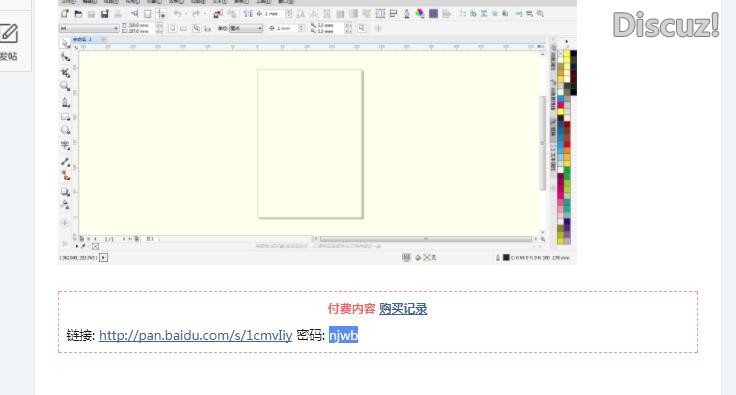The width and height of the screenshot is (736, 395).
Task: Click the Undo arrow toolbar icon
Action: (177, 14)
